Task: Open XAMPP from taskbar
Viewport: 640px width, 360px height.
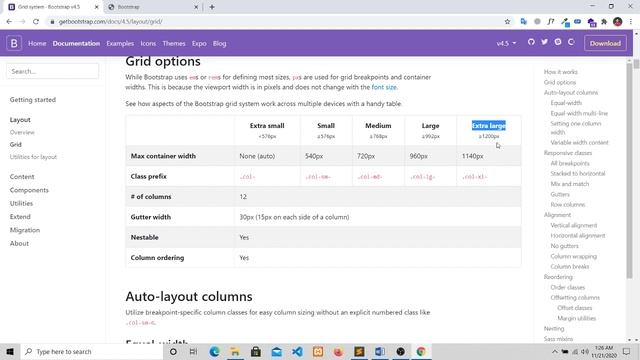Action: pyautogui.click(x=318, y=351)
